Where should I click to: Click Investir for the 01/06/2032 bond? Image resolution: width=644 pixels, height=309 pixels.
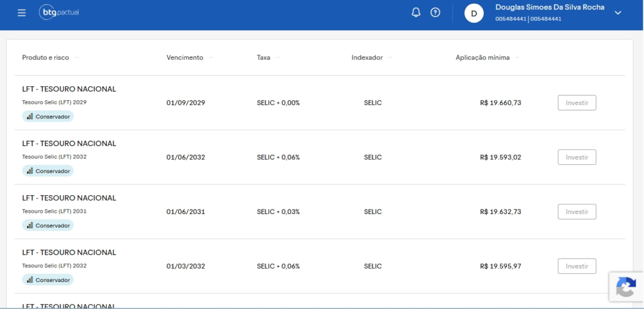(x=577, y=157)
